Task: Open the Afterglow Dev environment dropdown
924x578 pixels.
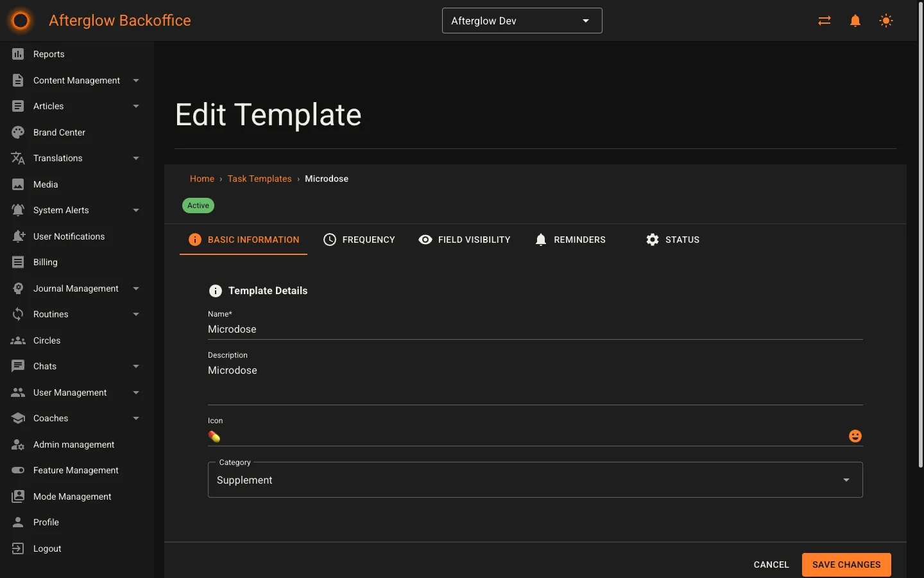Action: [x=521, y=21]
